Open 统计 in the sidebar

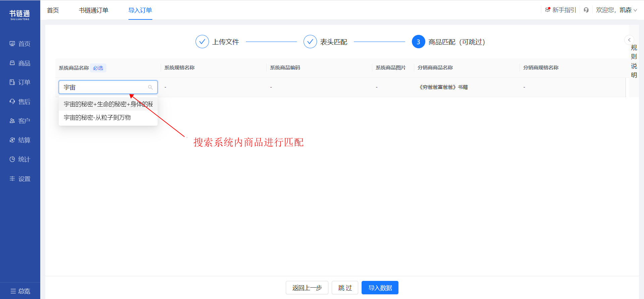[20, 160]
